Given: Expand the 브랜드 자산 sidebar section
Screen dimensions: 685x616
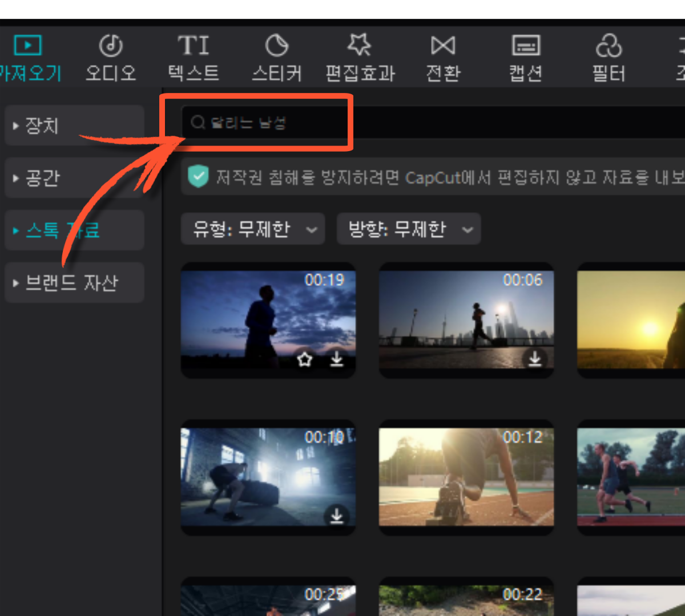Looking at the screenshot, I should [74, 282].
